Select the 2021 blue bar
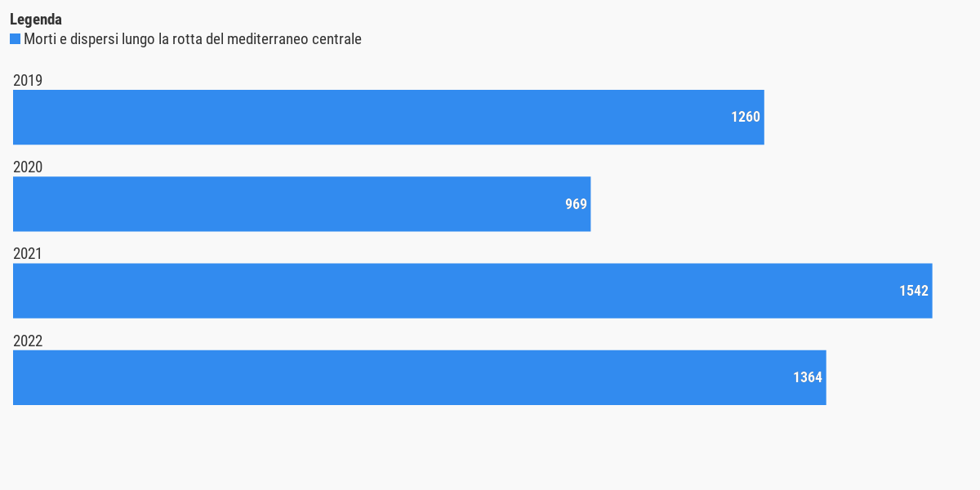Screen dimensions: 980x490 [x=473, y=291]
